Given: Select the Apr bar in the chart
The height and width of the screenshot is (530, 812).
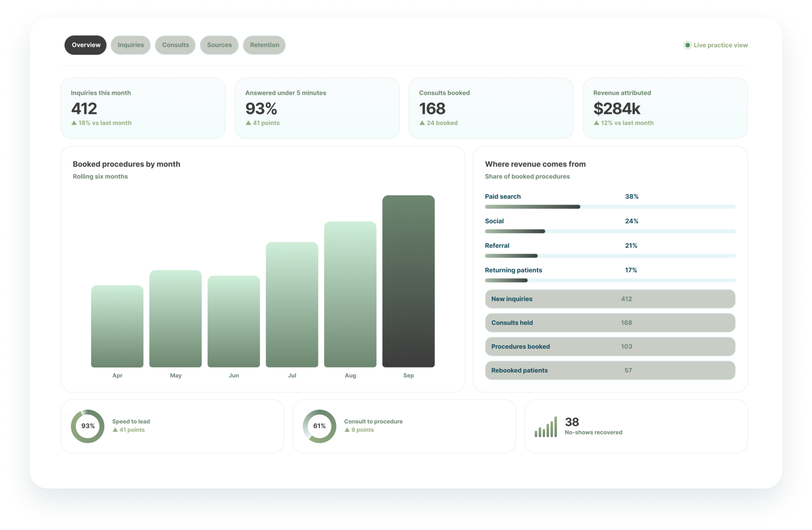Looking at the screenshot, I should click(117, 326).
